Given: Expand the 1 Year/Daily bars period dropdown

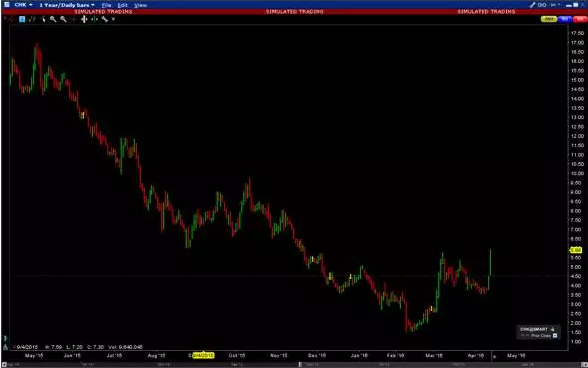Looking at the screenshot, I should [67, 5].
